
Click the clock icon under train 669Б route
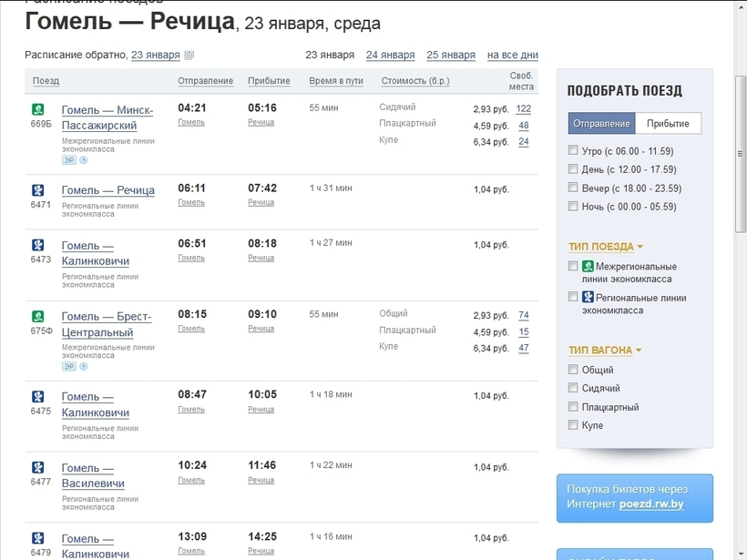(84, 158)
